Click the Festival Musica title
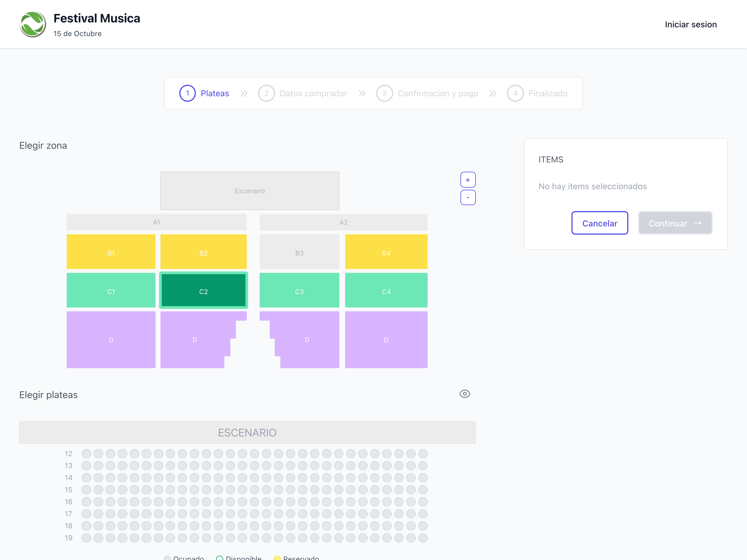This screenshot has height=560, width=747. tap(97, 18)
